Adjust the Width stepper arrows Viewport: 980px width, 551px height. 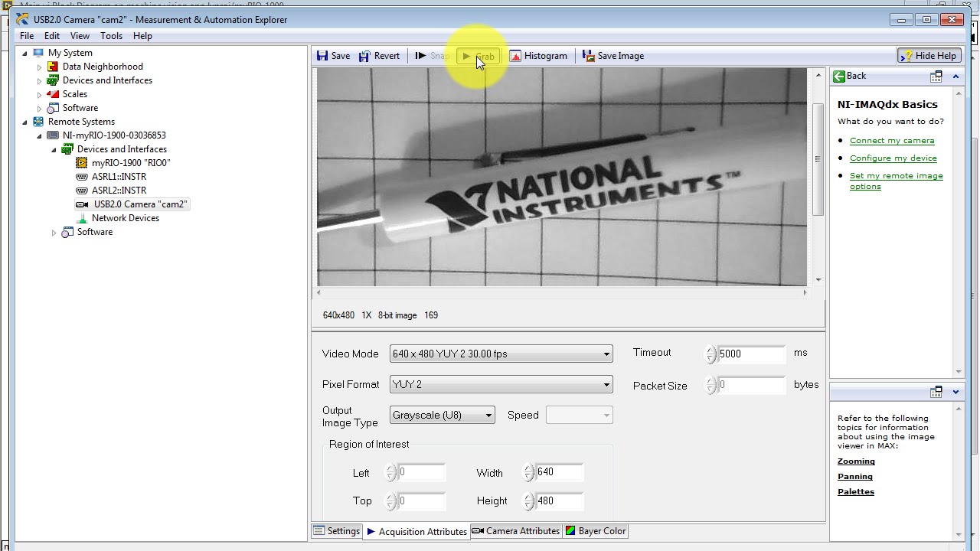point(528,472)
